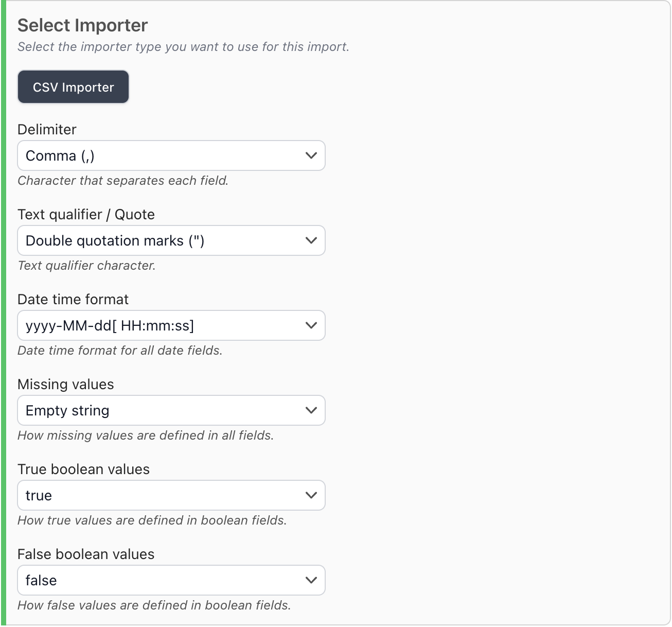Click the chevron arrow in False boolean values field
672x627 pixels.
click(x=311, y=580)
